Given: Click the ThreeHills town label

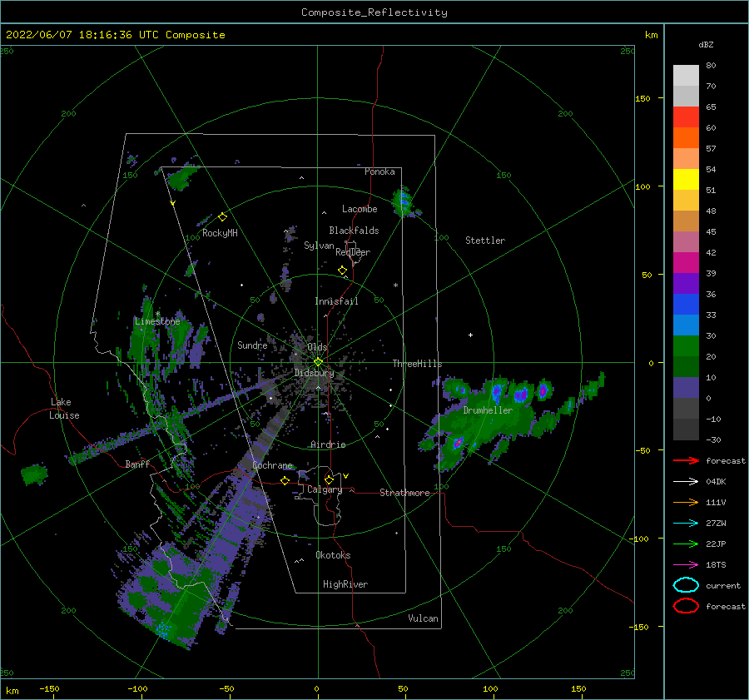Looking at the screenshot, I should click(417, 364).
